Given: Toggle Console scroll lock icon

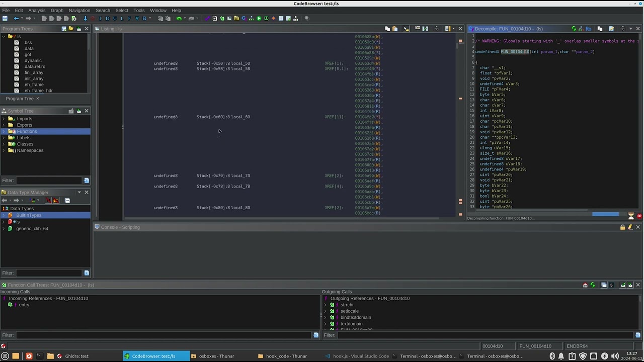Looking at the screenshot, I should coord(622,227).
